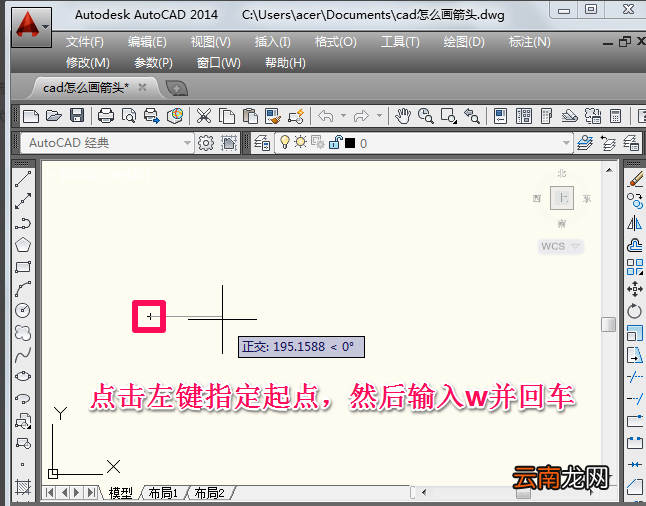Open the 修改(M) menu

88,63
